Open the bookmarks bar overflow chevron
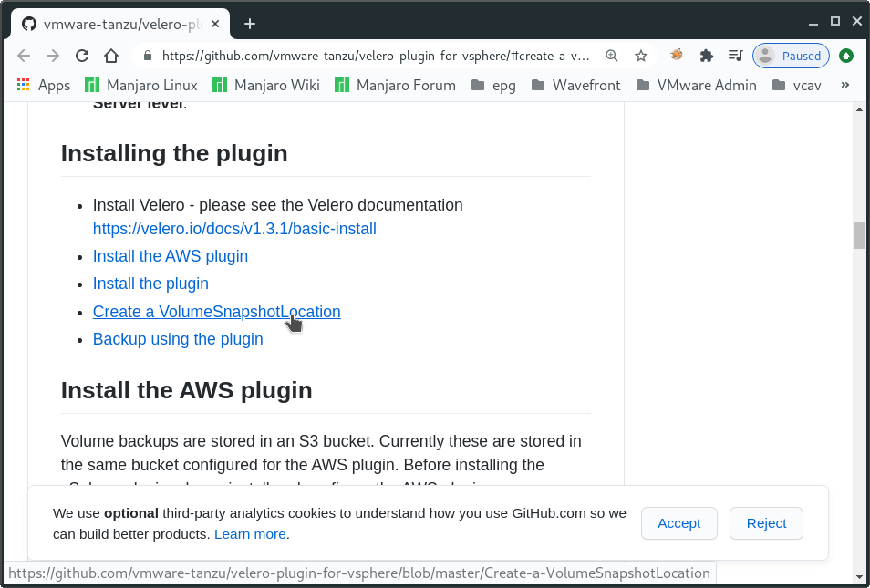Screen dimensions: 870x588 [844, 85]
